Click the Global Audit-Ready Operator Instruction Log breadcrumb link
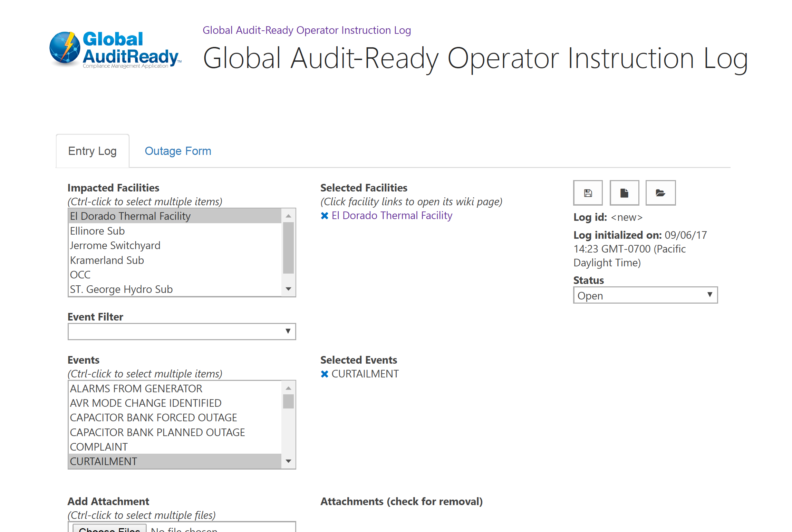 click(x=307, y=30)
